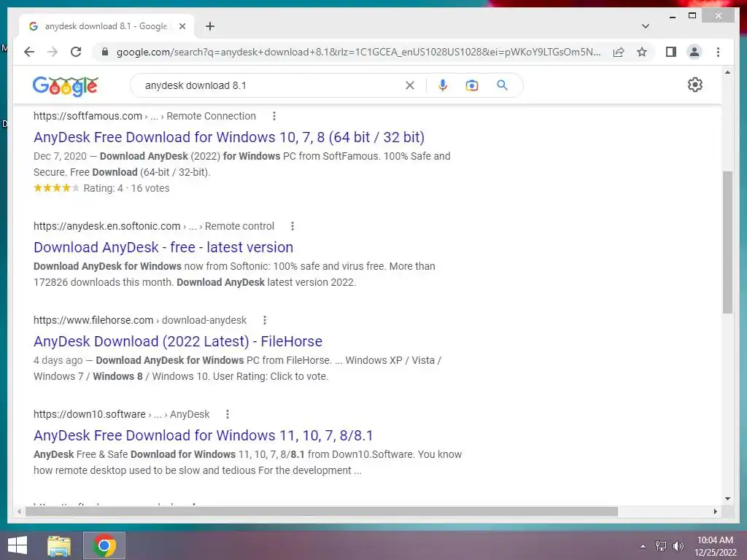Open more options for softonic.com result
This screenshot has width=747, height=560.
(293, 226)
